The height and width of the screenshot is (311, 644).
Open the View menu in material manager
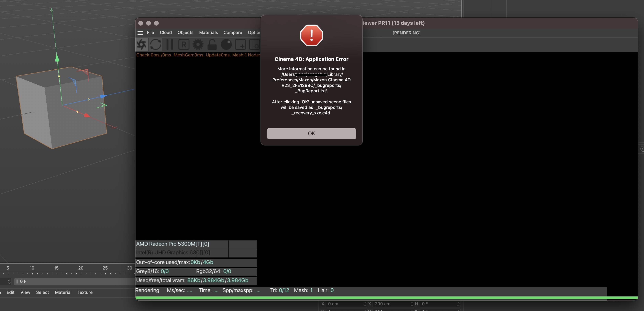click(x=25, y=292)
